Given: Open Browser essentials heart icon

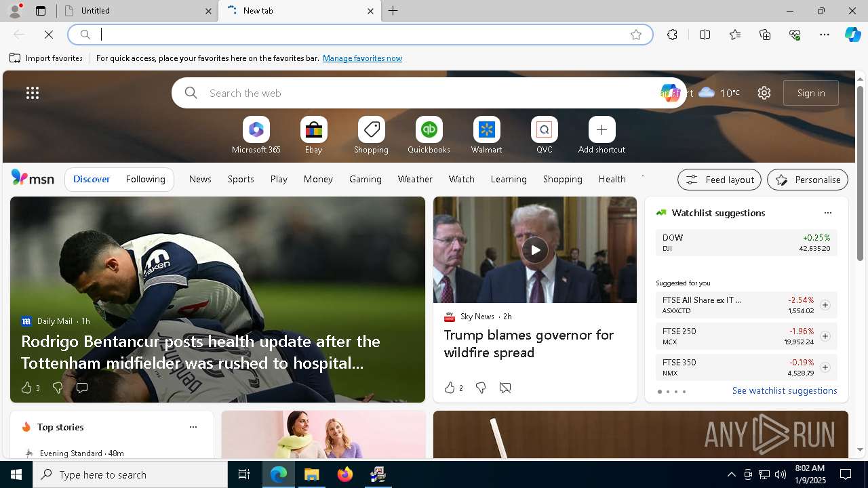Looking at the screenshot, I should pos(795,35).
